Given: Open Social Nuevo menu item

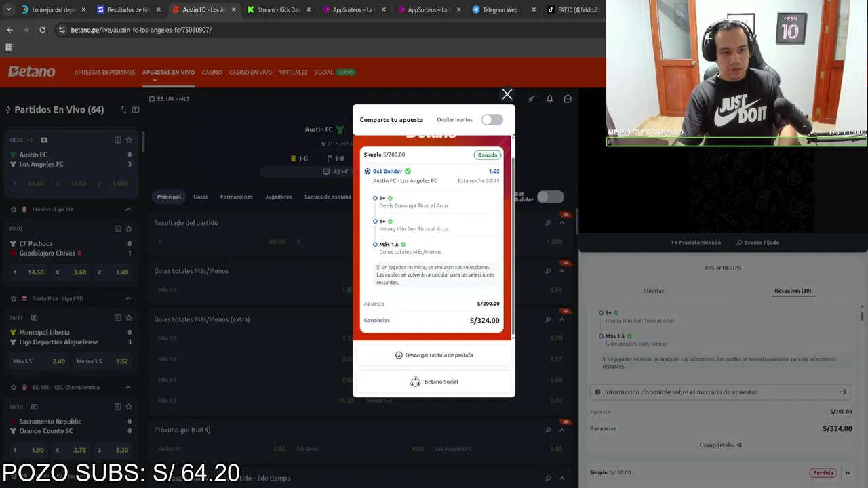Looking at the screenshot, I should (x=334, y=73).
